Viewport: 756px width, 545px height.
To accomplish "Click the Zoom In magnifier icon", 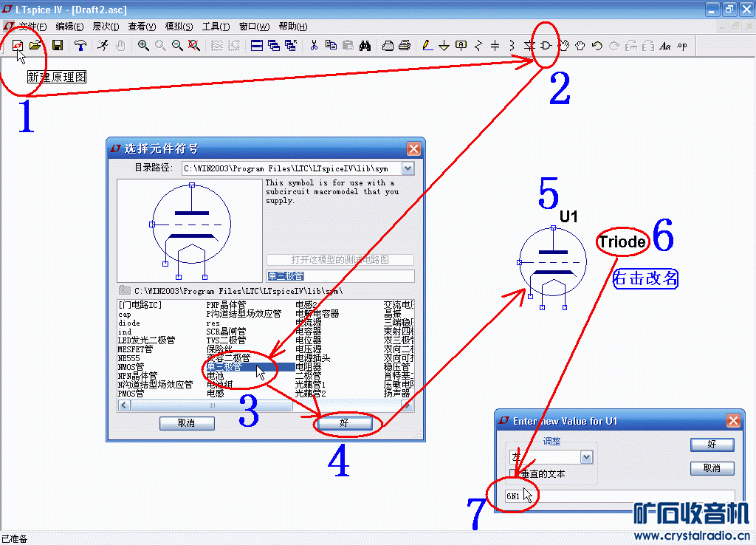I will [x=143, y=45].
